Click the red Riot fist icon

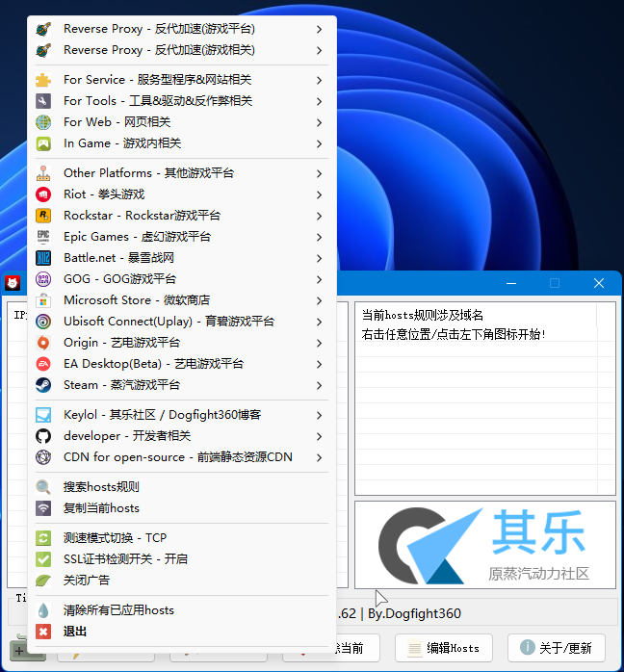pyautogui.click(x=43, y=194)
